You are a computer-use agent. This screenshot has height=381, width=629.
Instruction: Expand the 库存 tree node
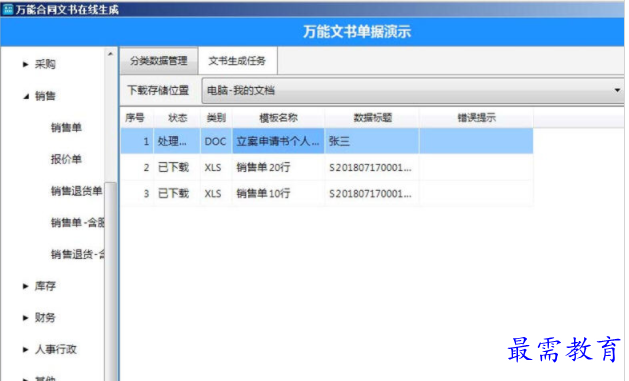[x=26, y=286]
